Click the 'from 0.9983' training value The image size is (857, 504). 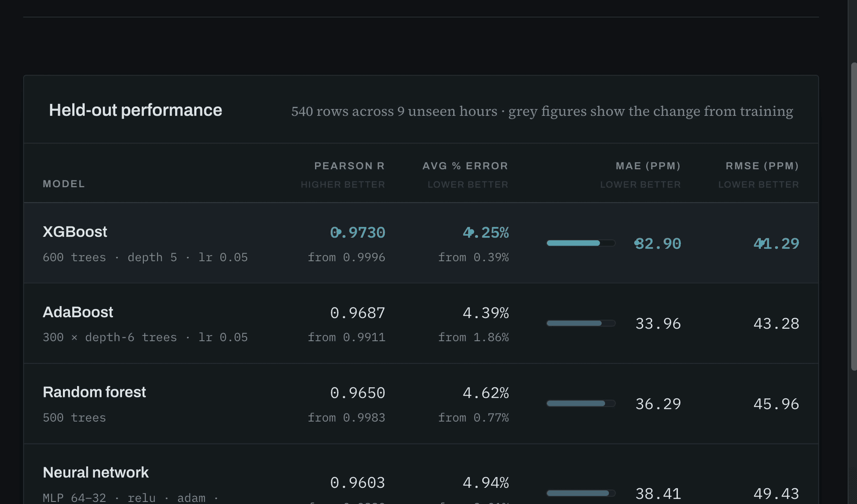(346, 418)
